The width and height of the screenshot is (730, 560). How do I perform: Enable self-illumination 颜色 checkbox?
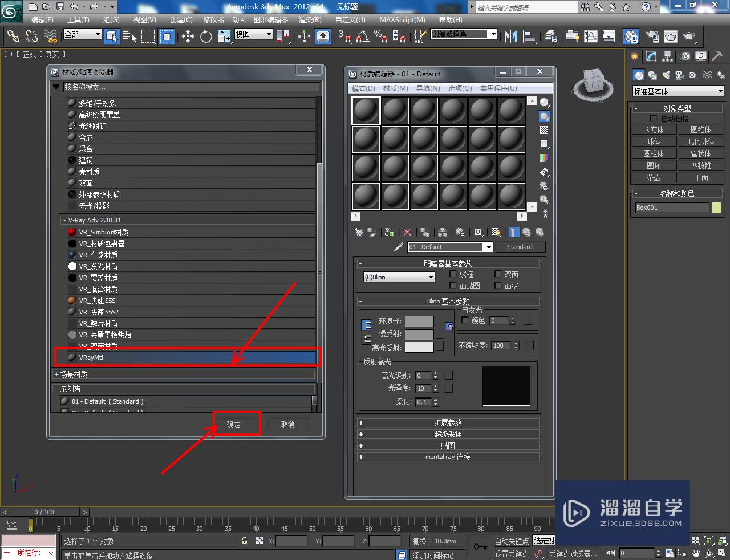[465, 320]
